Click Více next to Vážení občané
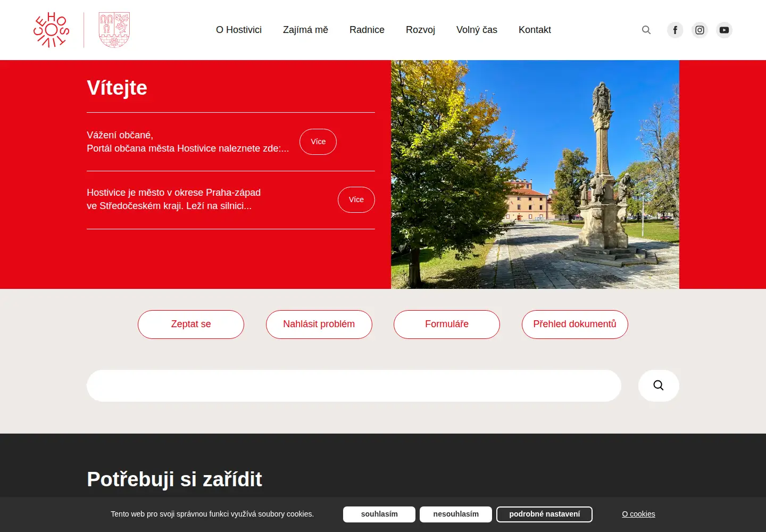 coord(318,142)
